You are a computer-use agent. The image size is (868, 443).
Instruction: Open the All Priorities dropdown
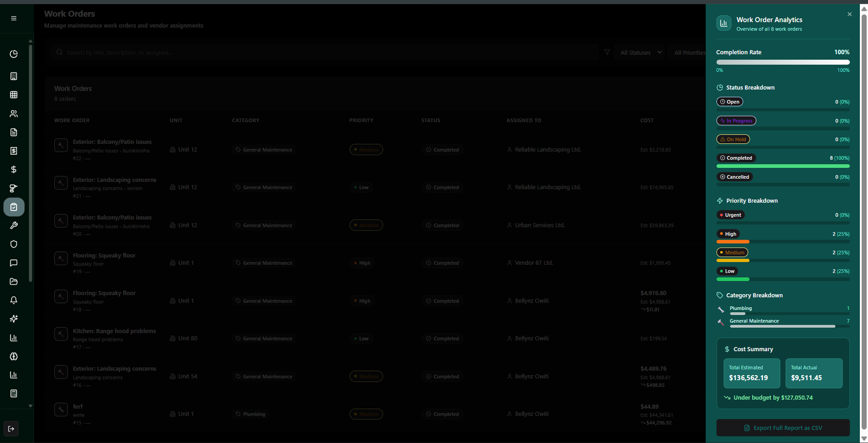690,53
